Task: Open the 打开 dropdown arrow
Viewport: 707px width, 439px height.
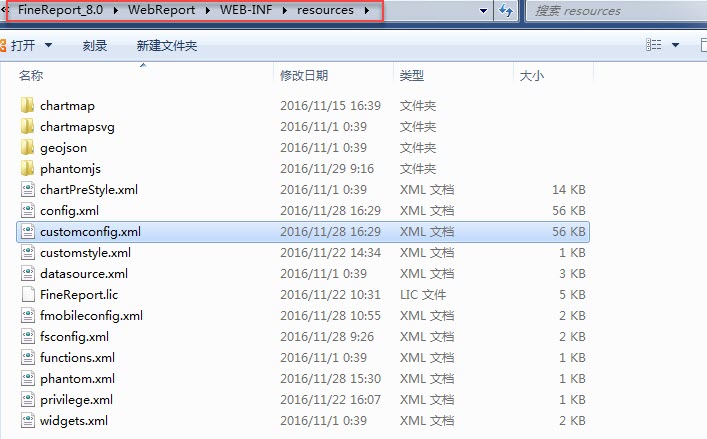Action: (x=48, y=45)
